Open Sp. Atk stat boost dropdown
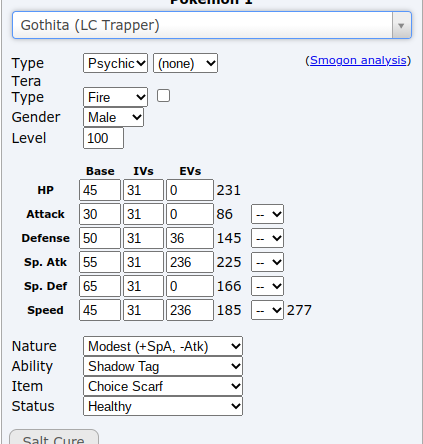Viewport: 423px width, 444px height. [x=267, y=262]
